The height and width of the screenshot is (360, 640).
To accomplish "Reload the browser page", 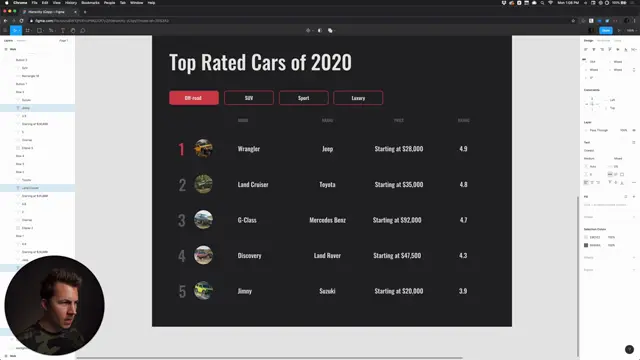I will pos(22,21).
